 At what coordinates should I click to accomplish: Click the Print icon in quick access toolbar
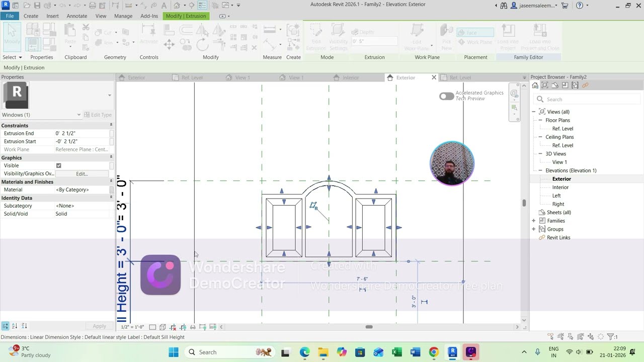pyautogui.click(x=93, y=6)
